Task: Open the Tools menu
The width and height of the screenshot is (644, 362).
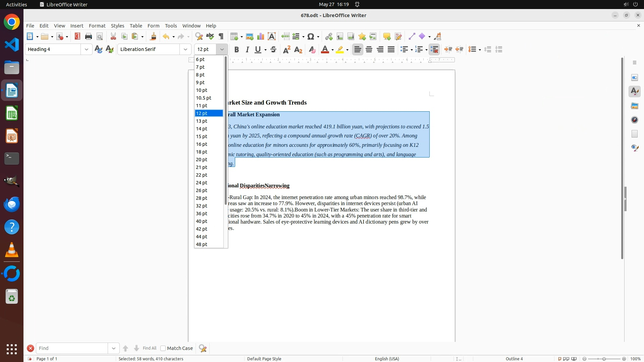Action: click(x=171, y=26)
